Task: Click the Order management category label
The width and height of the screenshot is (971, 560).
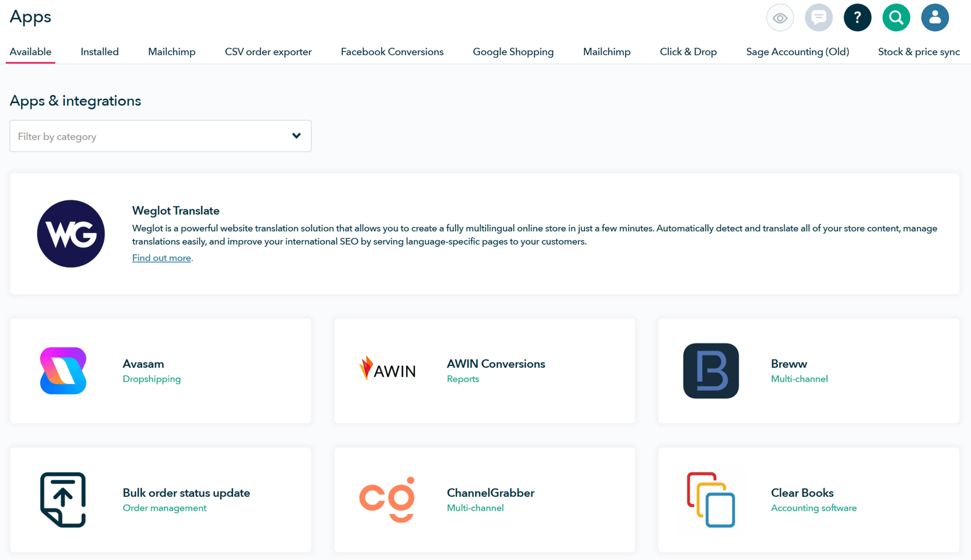Action: point(164,508)
